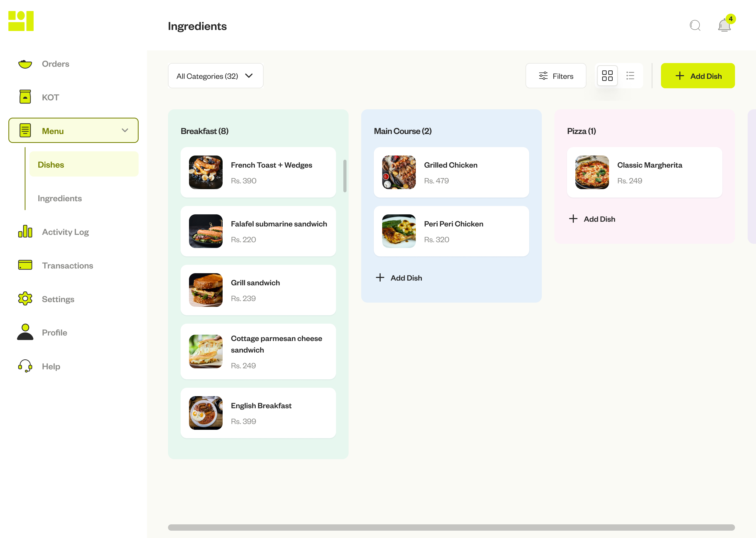Viewport: 756px width, 538px height.
Task: Open Grilled Chicken dish photo
Action: [x=399, y=172]
